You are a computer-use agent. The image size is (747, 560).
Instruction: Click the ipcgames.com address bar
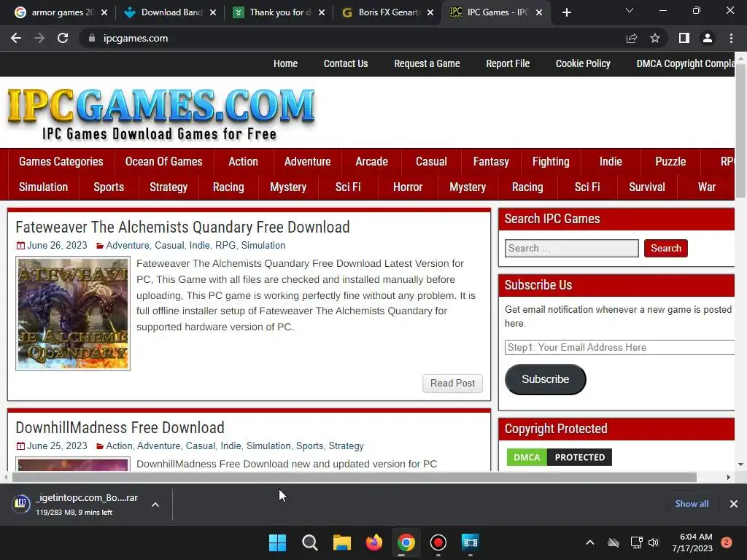click(x=352, y=38)
